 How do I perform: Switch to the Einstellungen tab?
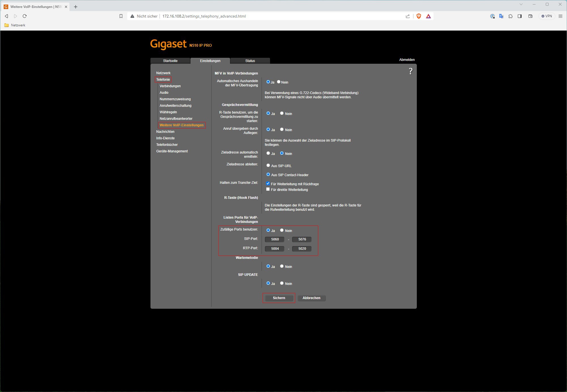pos(210,61)
